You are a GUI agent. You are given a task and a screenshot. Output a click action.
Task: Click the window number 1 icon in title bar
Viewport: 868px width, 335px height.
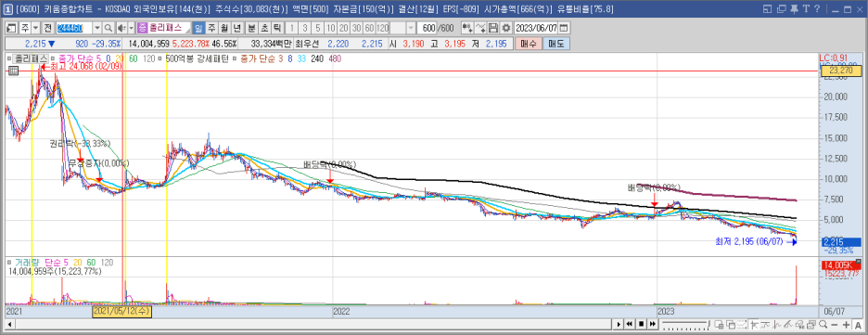(x=8, y=9)
